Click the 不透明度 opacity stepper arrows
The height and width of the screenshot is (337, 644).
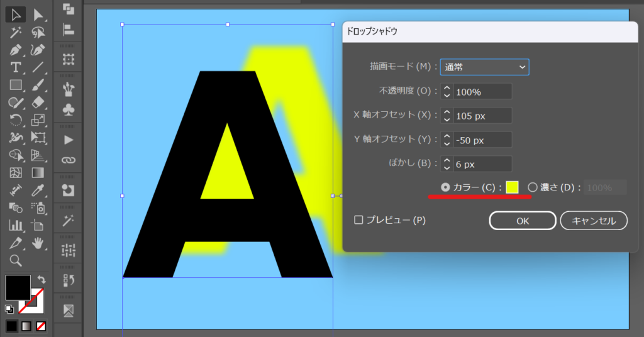point(447,92)
